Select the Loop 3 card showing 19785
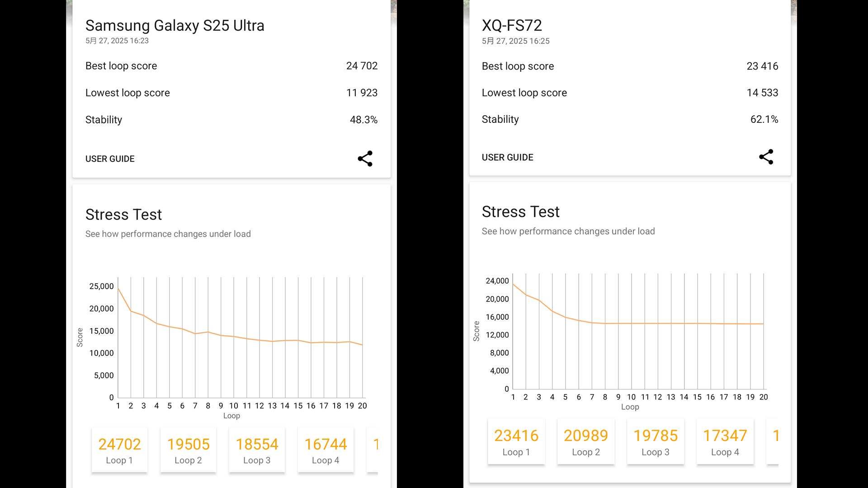 click(x=656, y=442)
